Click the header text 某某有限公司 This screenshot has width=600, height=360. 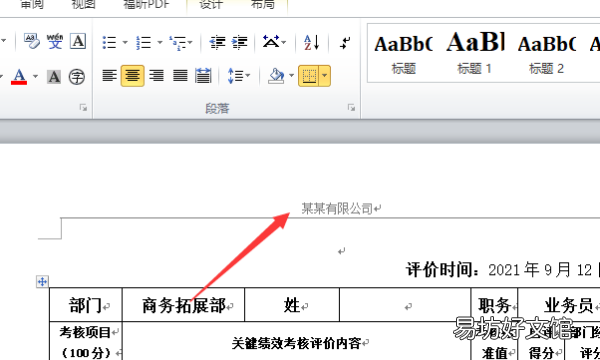pyautogui.click(x=337, y=209)
